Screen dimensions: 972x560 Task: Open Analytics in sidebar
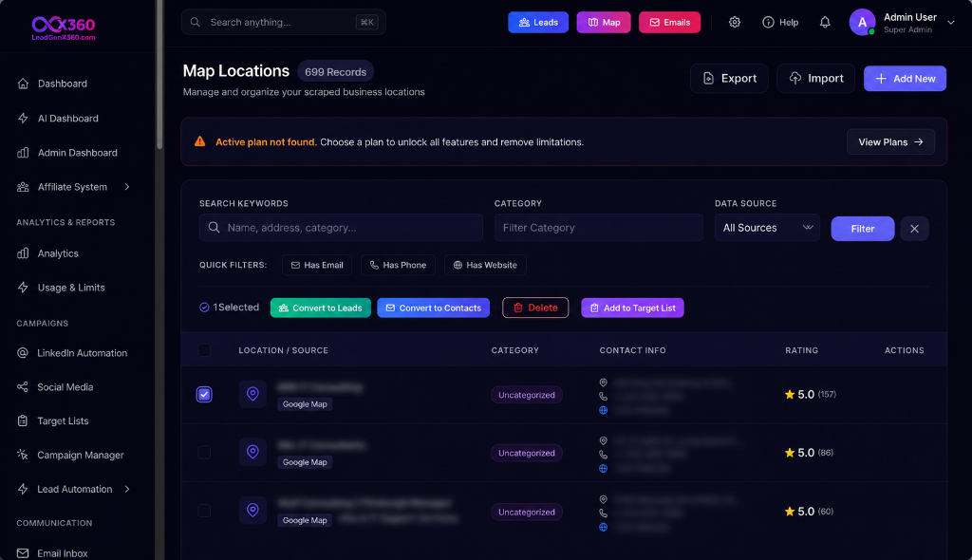point(58,253)
